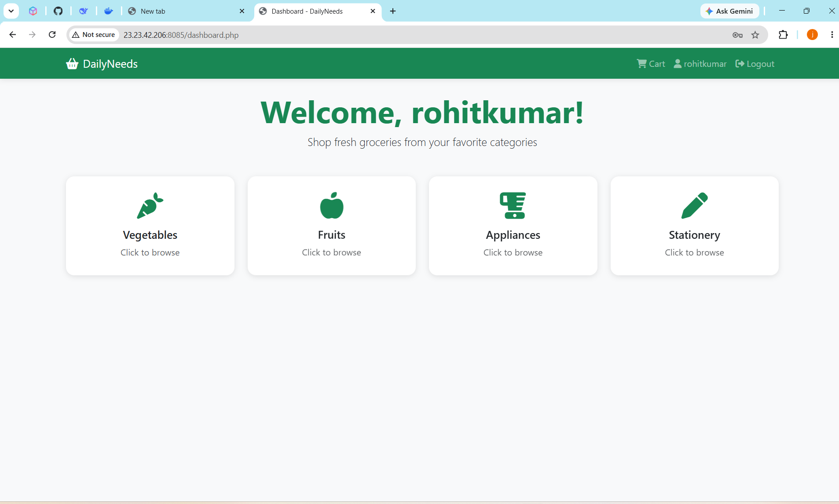The width and height of the screenshot is (839, 504).
Task: Open the saved password key icon
Action: pyautogui.click(x=738, y=35)
